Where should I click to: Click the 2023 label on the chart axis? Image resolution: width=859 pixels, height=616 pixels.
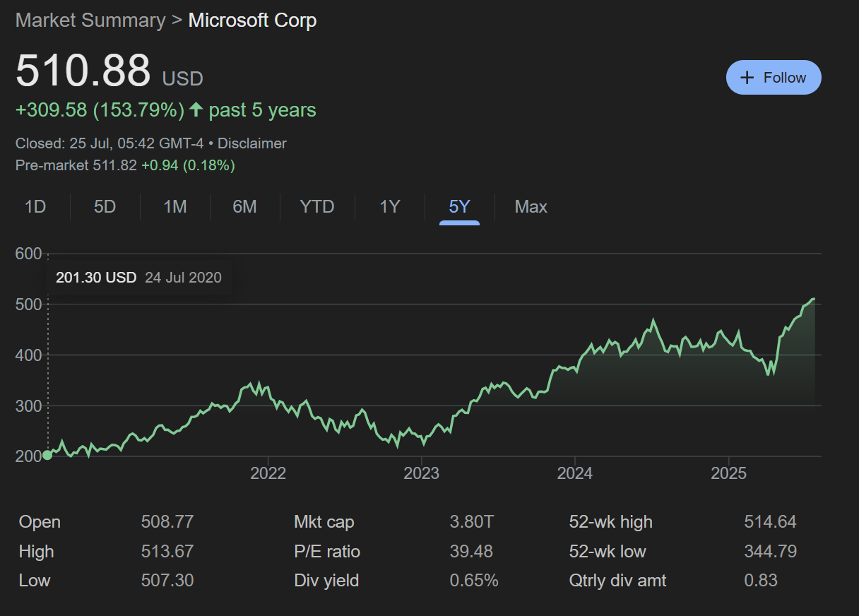click(x=422, y=473)
